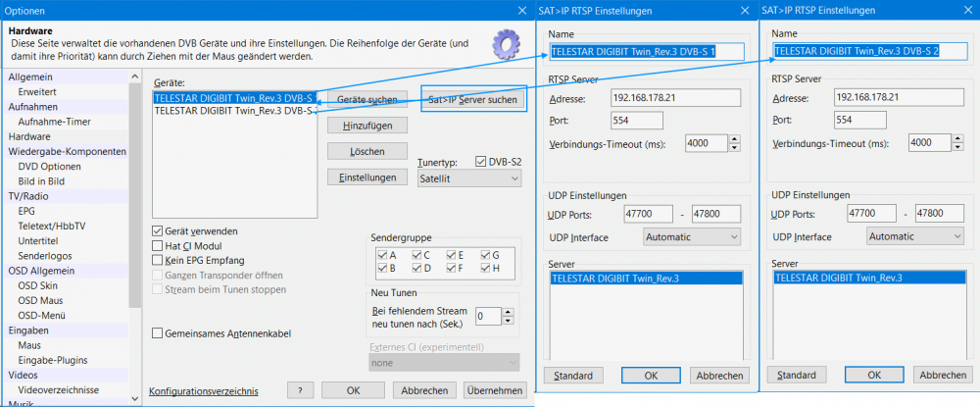
Task: Click Neu Tunen seconds input field
Action: click(x=488, y=317)
